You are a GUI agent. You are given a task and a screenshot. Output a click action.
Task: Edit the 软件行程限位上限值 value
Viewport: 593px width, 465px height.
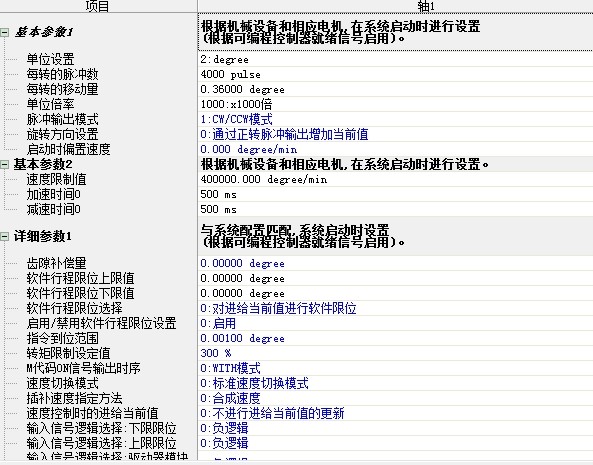click(395, 278)
